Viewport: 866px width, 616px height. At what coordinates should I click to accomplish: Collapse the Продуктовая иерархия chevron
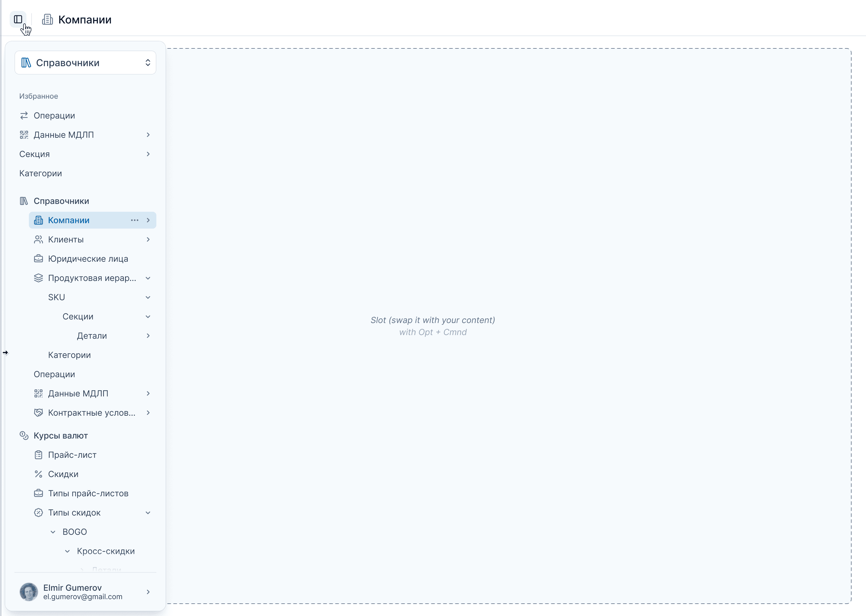(148, 278)
